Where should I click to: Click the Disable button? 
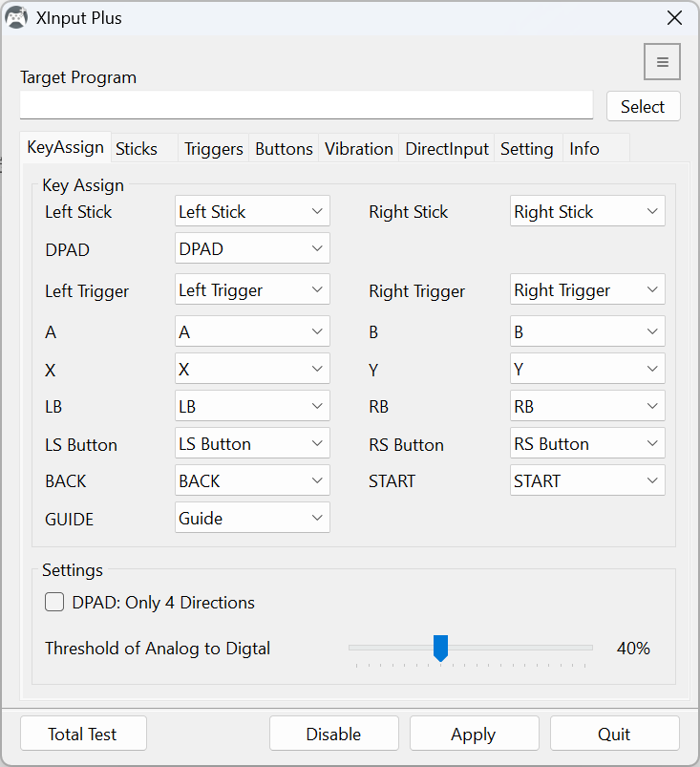(x=333, y=734)
